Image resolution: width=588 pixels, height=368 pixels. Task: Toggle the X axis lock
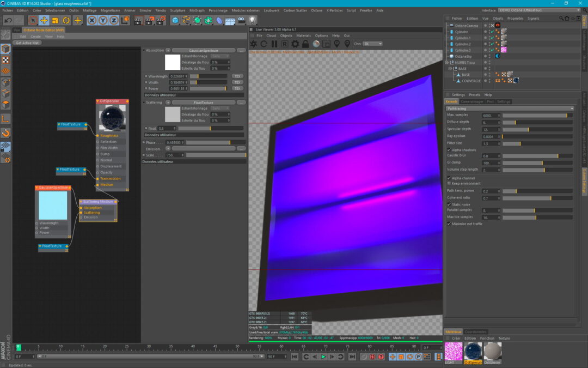(91, 20)
